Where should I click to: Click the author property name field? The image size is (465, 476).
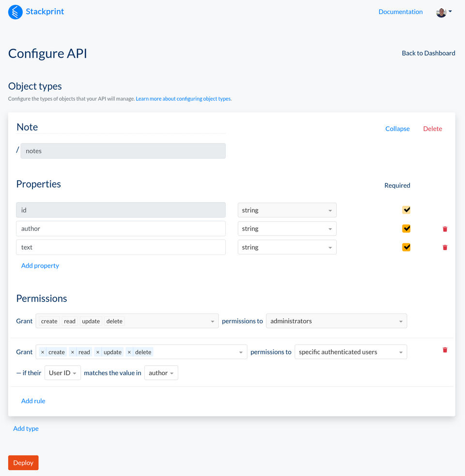click(x=121, y=229)
